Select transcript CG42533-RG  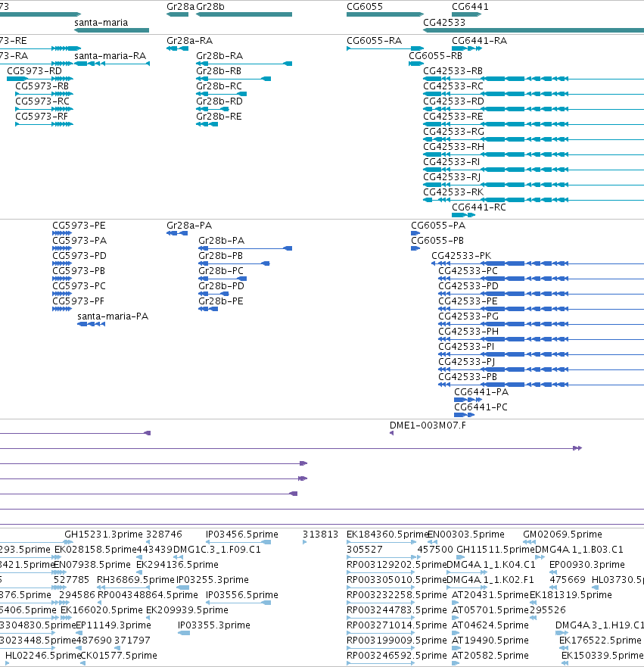534,139
